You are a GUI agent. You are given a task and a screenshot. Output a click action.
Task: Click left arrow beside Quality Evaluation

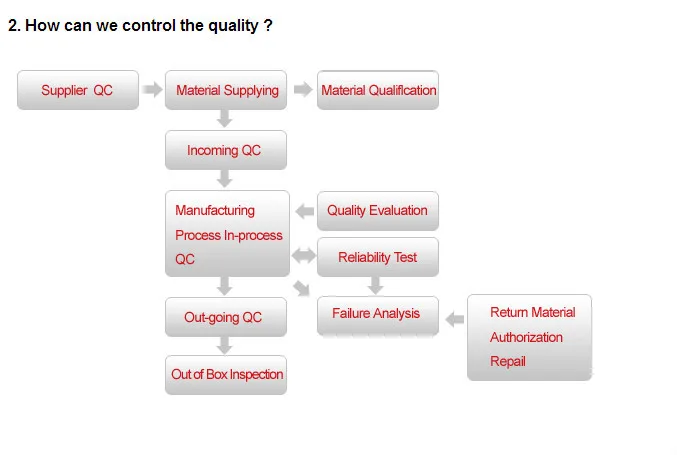(304, 210)
